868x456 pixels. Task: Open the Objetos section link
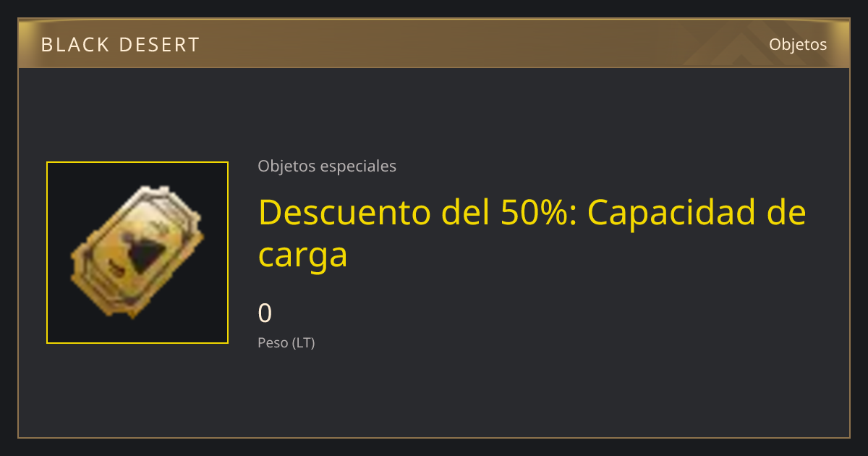(x=798, y=44)
